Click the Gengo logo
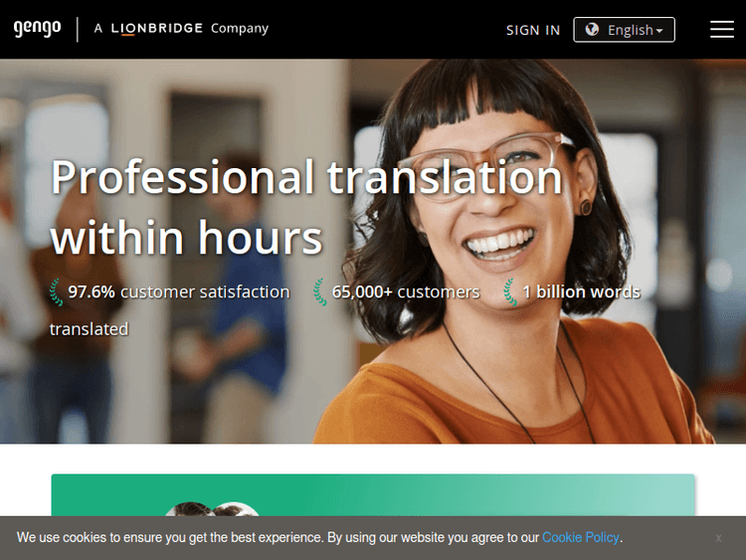The height and width of the screenshot is (560, 746). (x=37, y=29)
